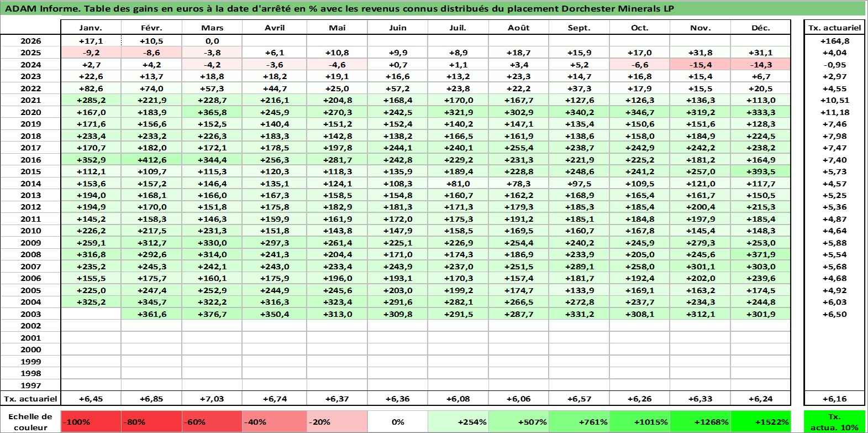Click the 'Tx. actuariel' bottom row label

tap(30, 399)
